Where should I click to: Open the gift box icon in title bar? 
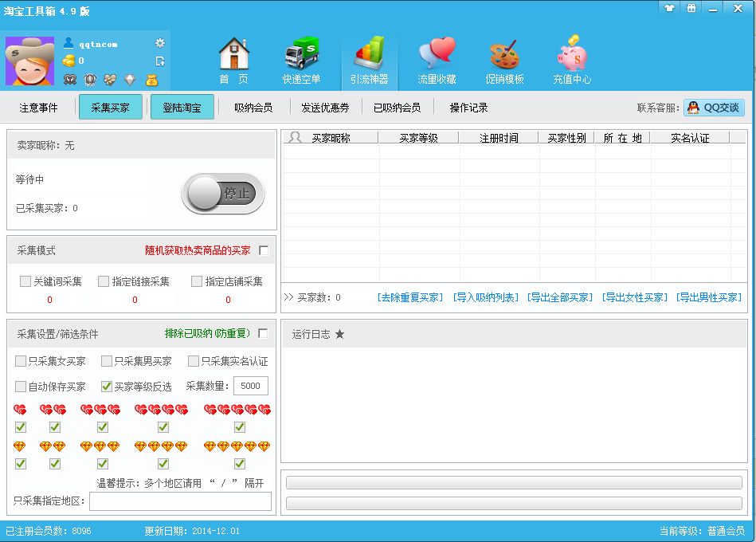click(x=691, y=8)
